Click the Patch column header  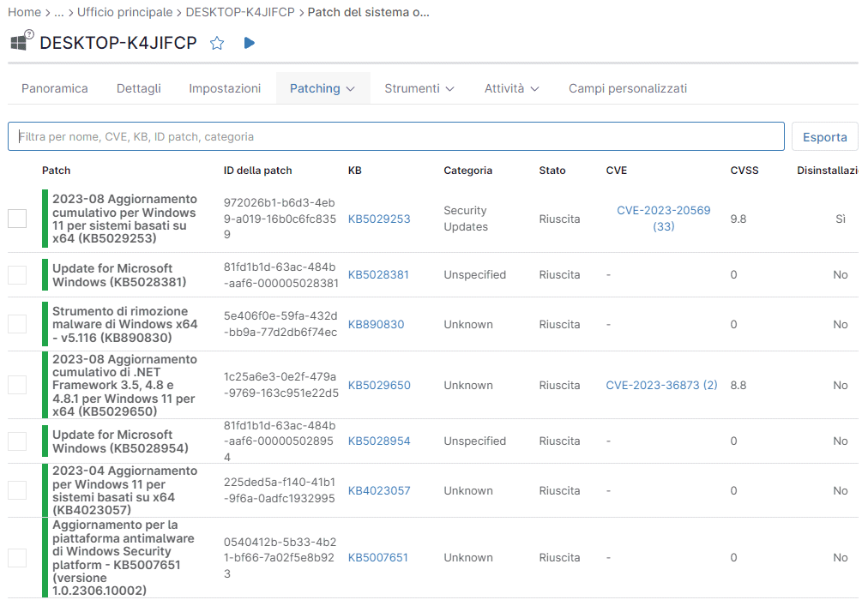click(x=57, y=171)
